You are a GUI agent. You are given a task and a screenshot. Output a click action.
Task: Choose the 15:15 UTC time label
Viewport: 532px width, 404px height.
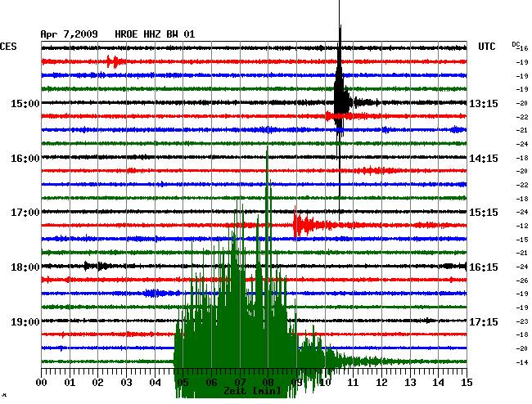point(484,213)
